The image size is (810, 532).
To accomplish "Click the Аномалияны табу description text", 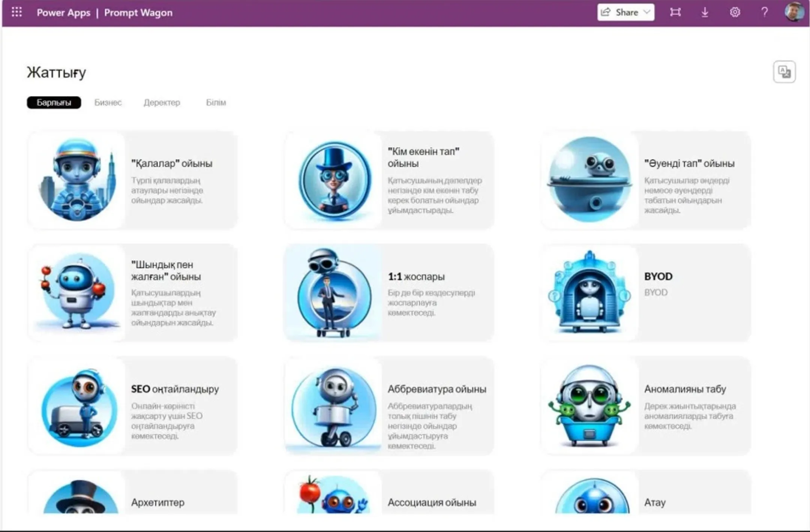I will coord(690,416).
